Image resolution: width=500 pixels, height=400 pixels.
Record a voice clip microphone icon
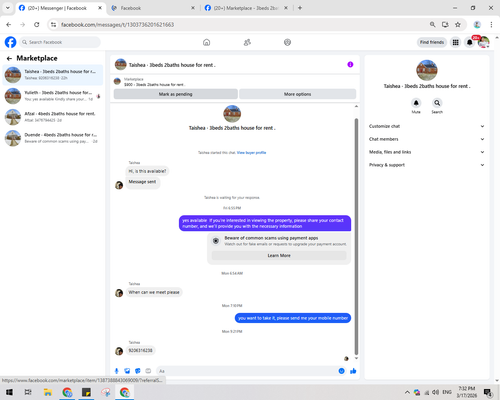116,371
